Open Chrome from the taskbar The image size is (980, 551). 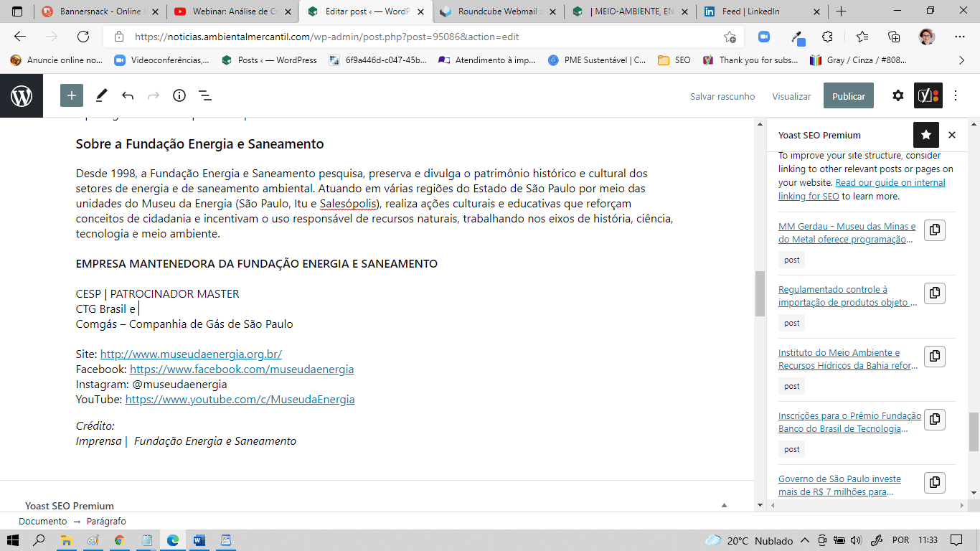point(119,540)
